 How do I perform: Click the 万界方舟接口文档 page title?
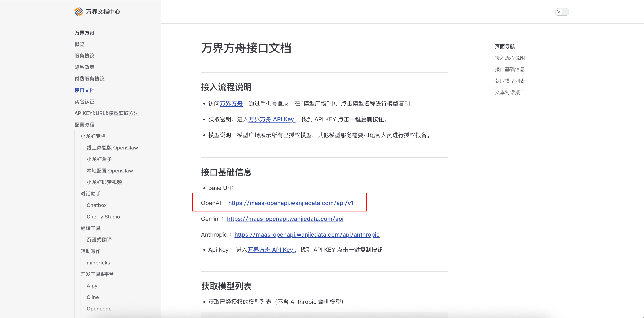pyautogui.click(x=246, y=48)
